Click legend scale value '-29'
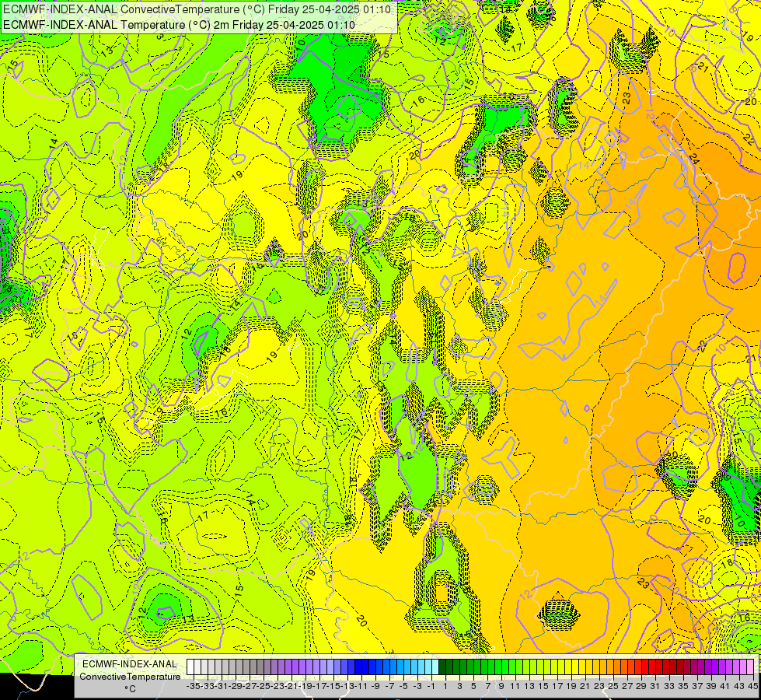The image size is (761, 700). pyautogui.click(x=236, y=686)
